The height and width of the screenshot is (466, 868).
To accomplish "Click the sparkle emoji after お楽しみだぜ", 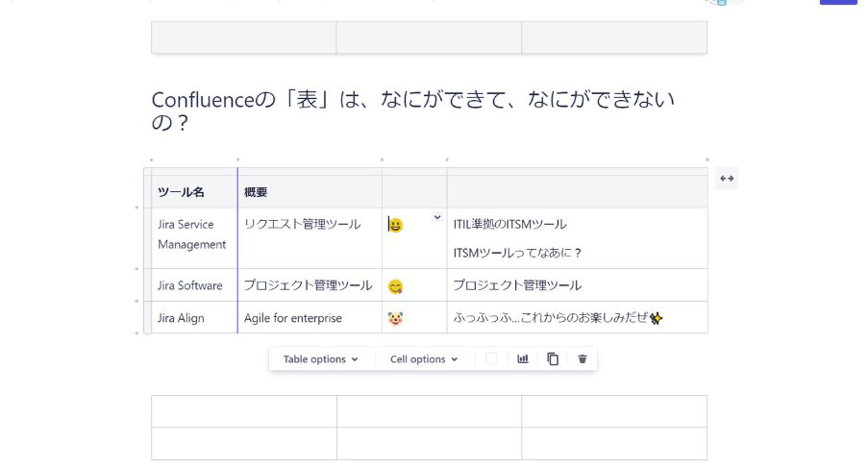I will pyautogui.click(x=656, y=318).
